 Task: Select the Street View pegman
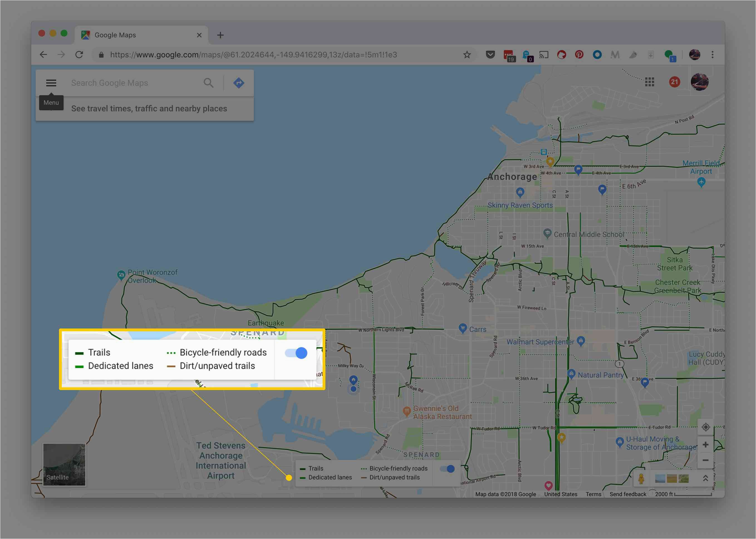(x=641, y=479)
